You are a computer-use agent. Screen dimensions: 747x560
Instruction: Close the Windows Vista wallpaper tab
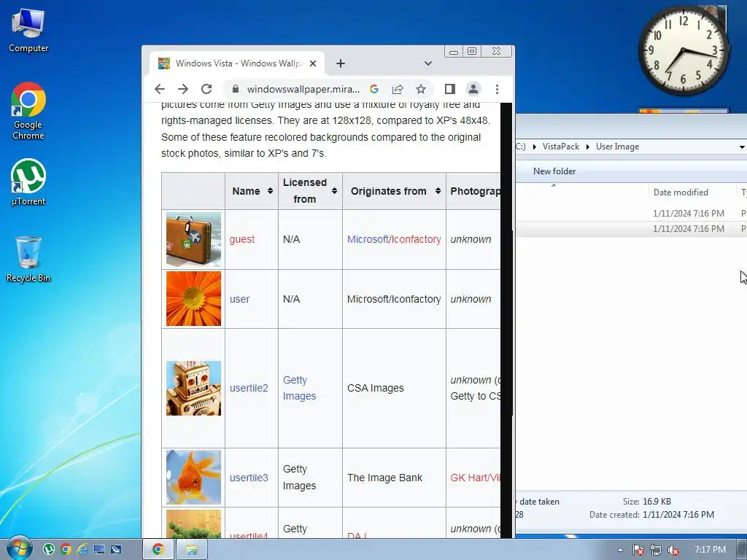click(312, 63)
